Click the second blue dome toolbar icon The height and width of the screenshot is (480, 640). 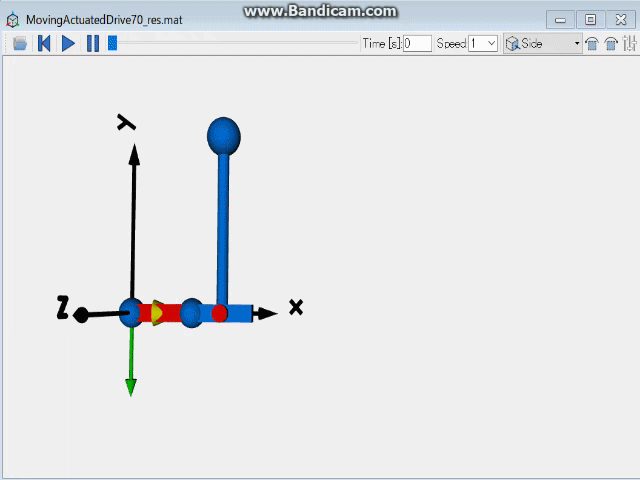click(x=610, y=43)
